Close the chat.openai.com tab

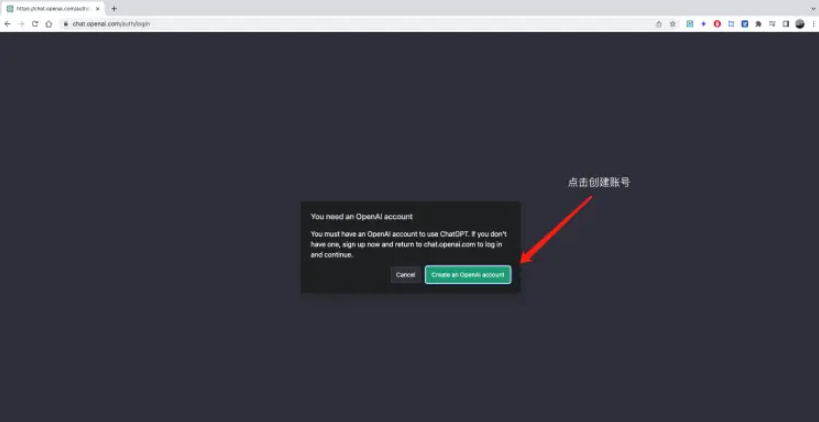click(97, 8)
